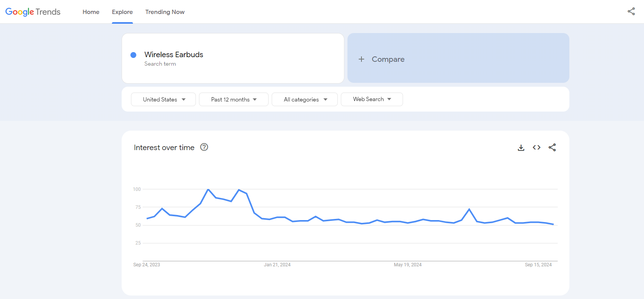
Task: Click the 100 value on the chart axis
Action: pos(137,189)
